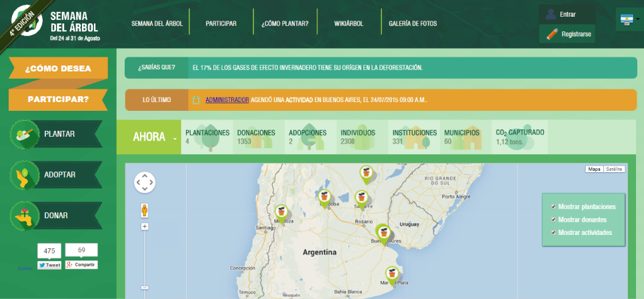
Task: Open the Argentina flag language dropdown
Action: [x=629, y=20]
